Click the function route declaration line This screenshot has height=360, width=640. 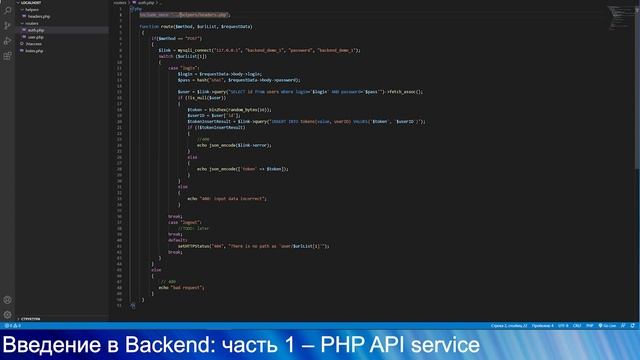coord(196,27)
